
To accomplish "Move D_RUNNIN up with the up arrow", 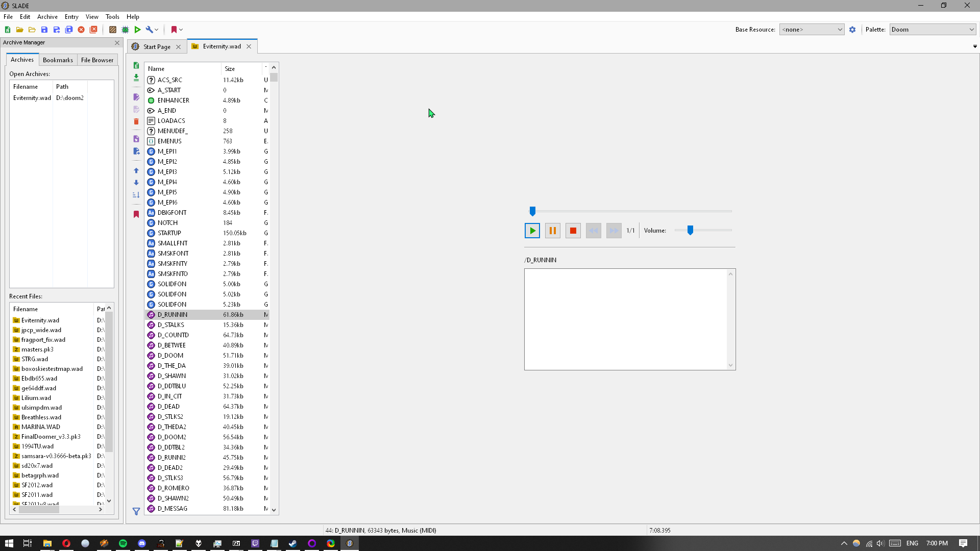I will [x=136, y=170].
